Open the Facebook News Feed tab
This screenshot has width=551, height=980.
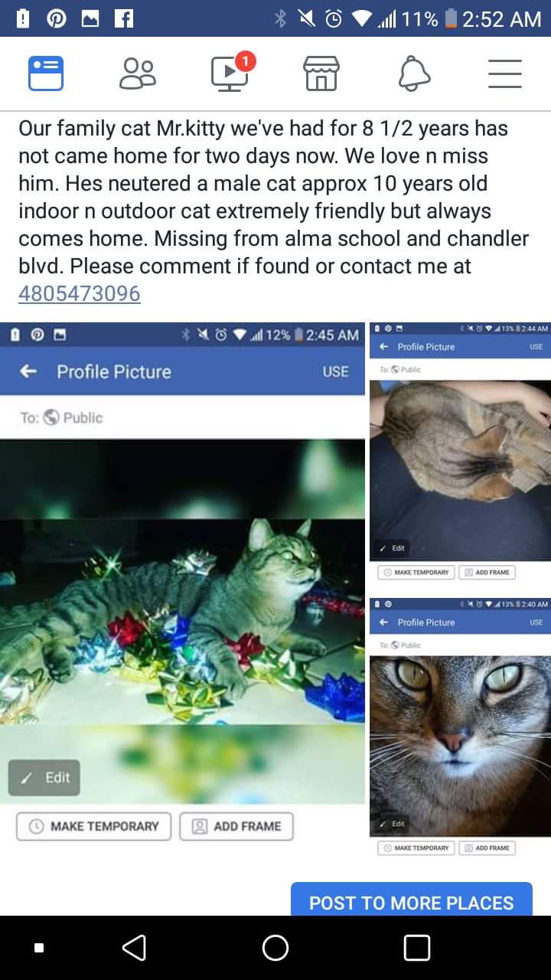click(46, 74)
